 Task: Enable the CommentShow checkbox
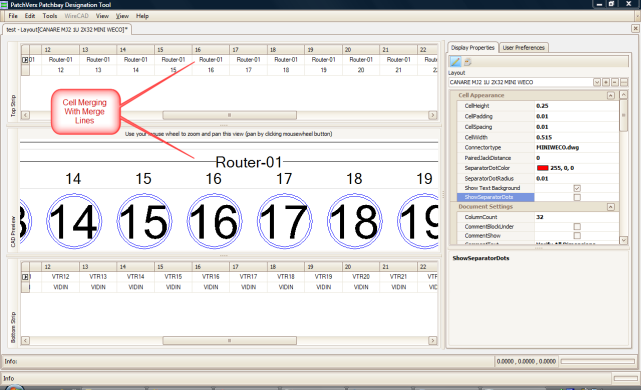pos(577,235)
